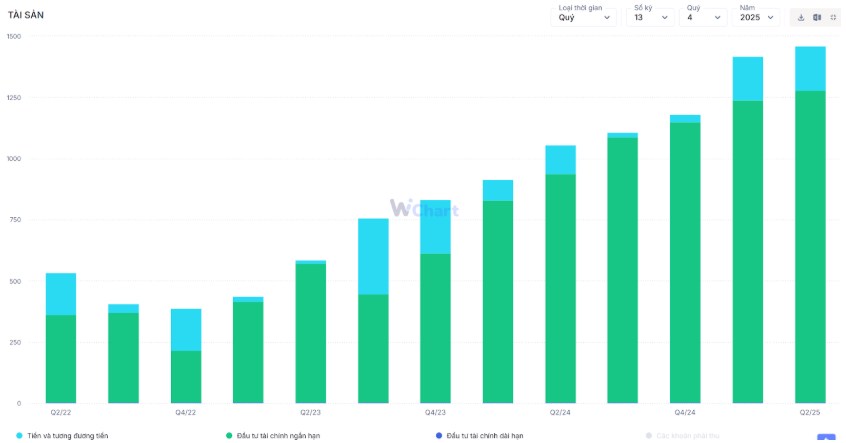Click the cyan segment of Q2/25 bar

[810, 69]
